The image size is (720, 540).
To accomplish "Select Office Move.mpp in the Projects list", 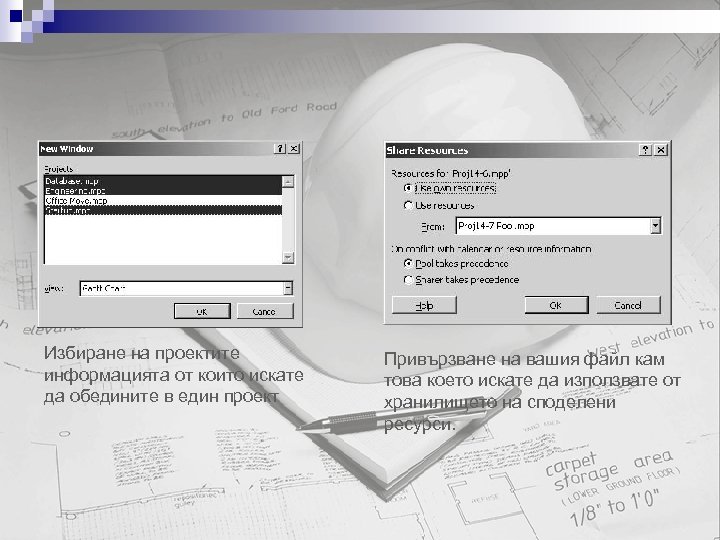I will tap(163, 201).
